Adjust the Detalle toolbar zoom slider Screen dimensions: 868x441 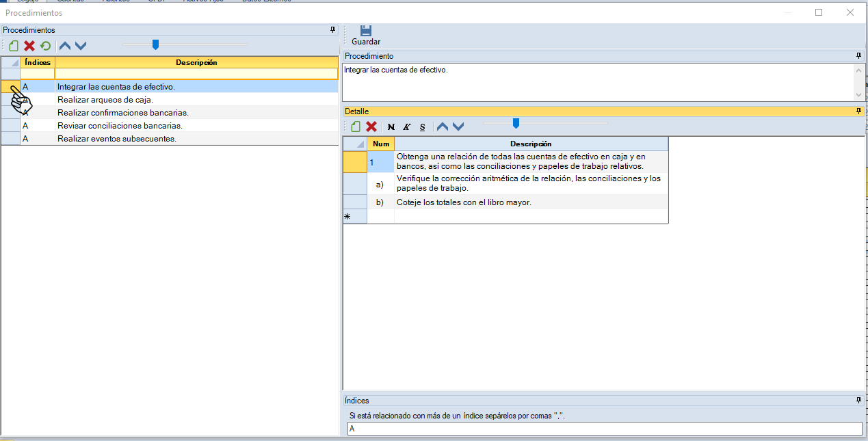coord(516,123)
